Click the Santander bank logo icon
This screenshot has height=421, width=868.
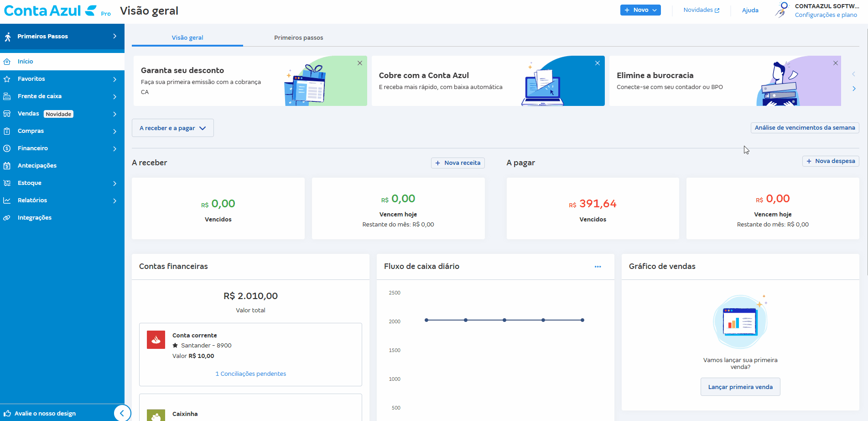[x=156, y=340]
